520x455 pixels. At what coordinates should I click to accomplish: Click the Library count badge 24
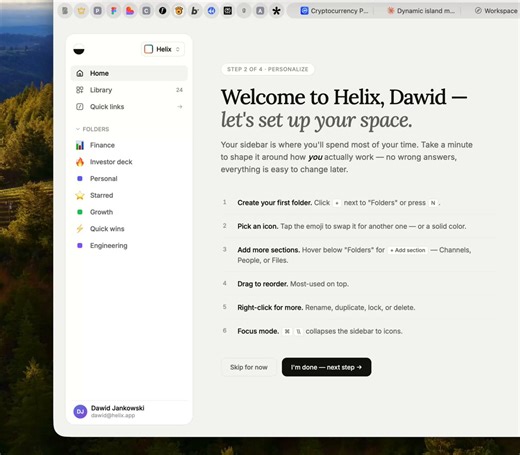179,90
